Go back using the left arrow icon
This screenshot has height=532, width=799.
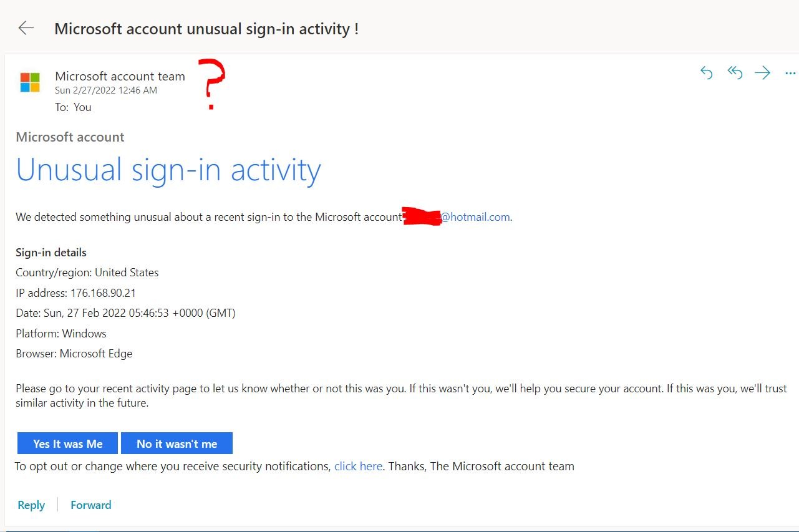point(26,28)
